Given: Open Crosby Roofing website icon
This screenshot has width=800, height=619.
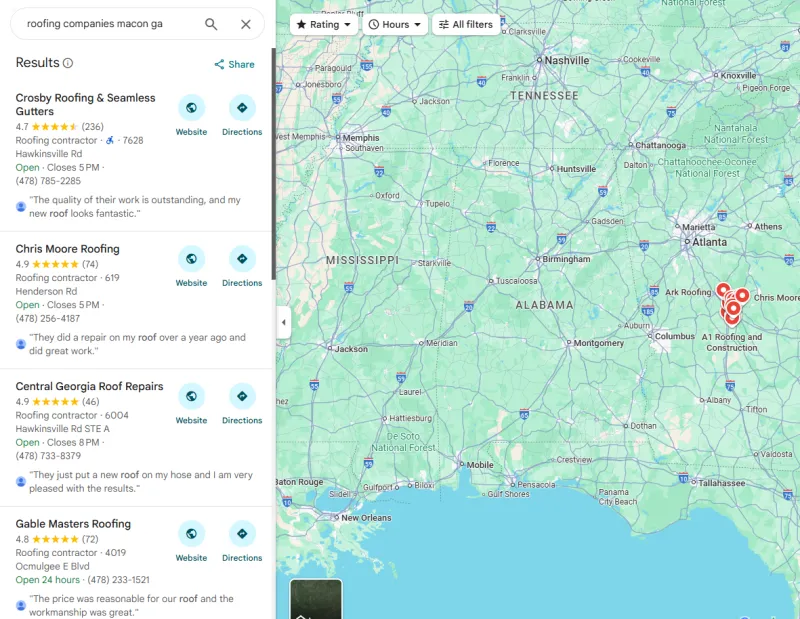Looking at the screenshot, I should click(191, 108).
